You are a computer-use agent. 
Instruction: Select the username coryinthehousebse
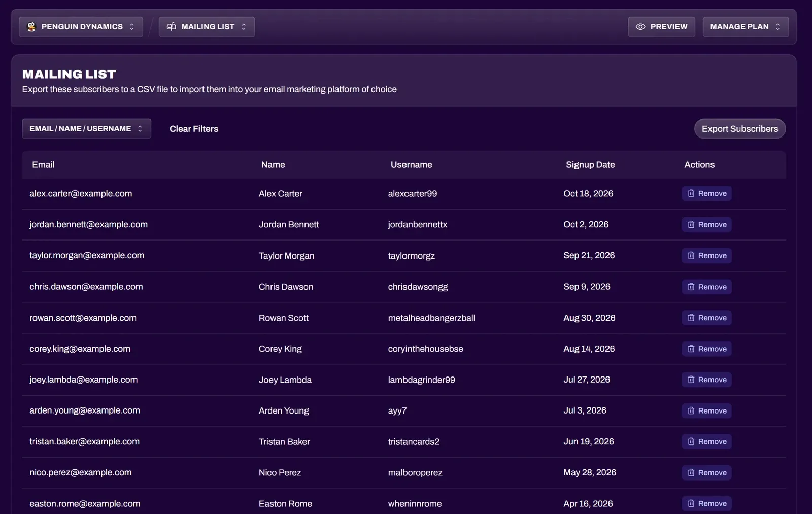click(x=426, y=349)
